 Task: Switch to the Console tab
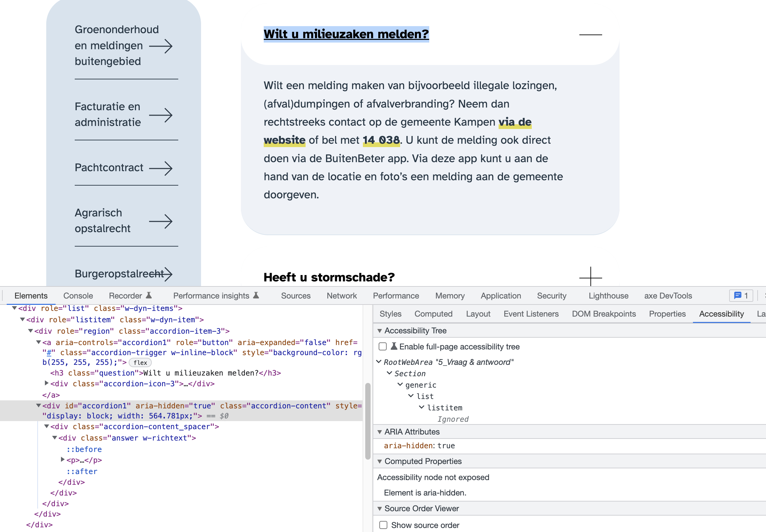tap(78, 296)
